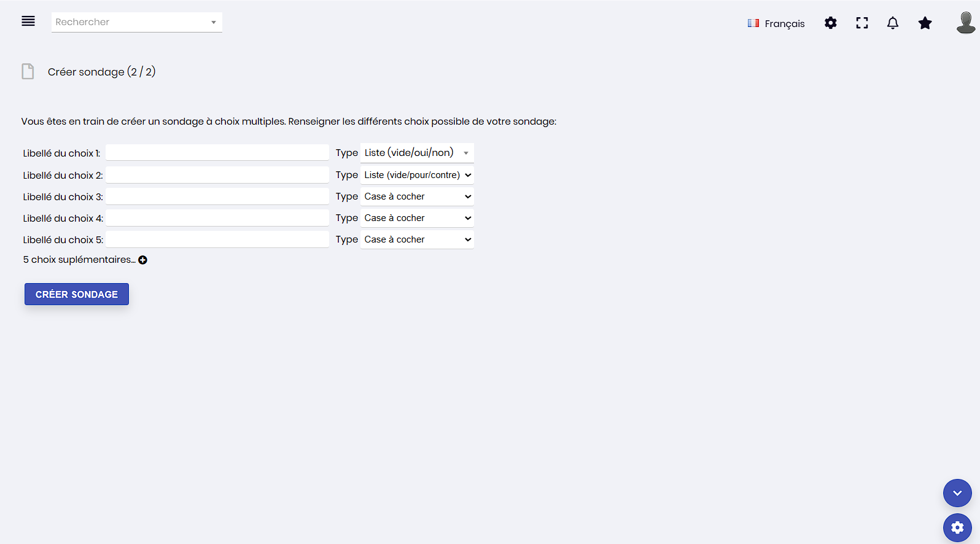Expand the Rechercher search dropdown
The width and height of the screenshot is (980, 544).
pyautogui.click(x=213, y=22)
